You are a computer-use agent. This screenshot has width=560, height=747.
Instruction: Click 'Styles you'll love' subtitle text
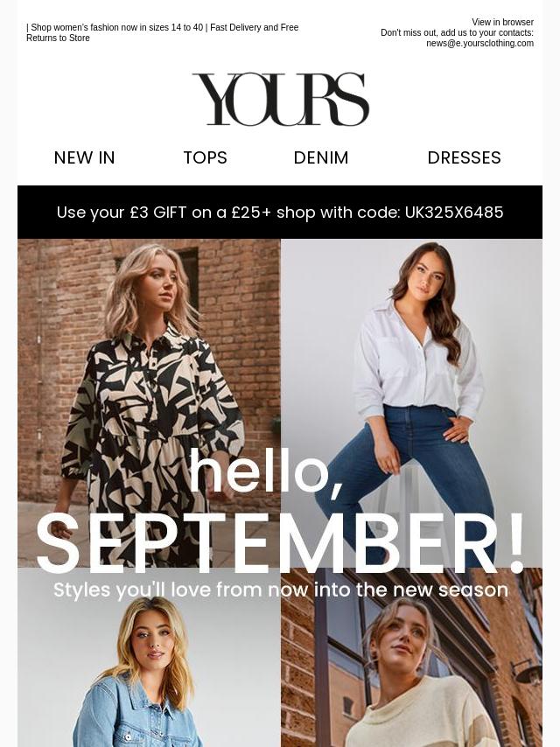point(281,590)
